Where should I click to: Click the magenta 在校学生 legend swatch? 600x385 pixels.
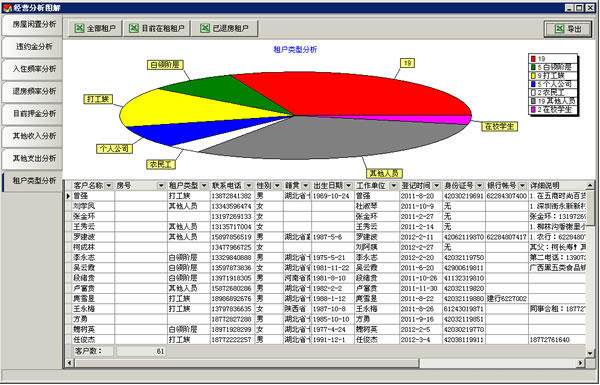pyautogui.click(x=533, y=110)
